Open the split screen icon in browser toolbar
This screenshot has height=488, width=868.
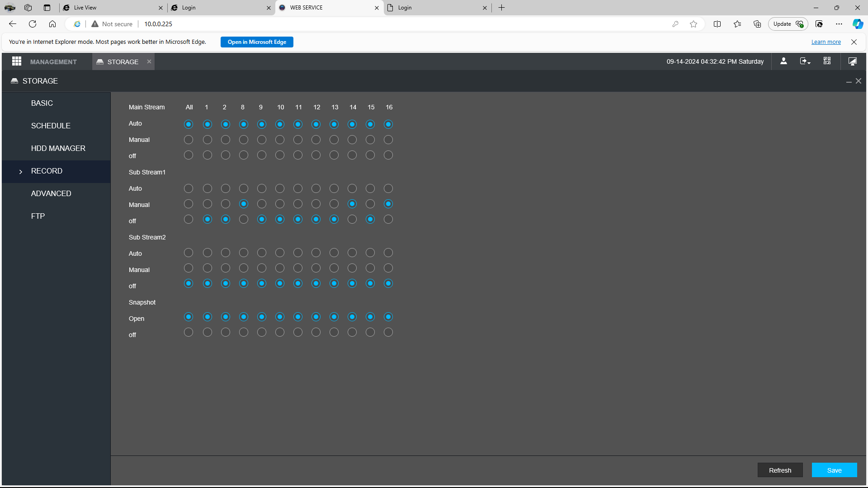(717, 24)
